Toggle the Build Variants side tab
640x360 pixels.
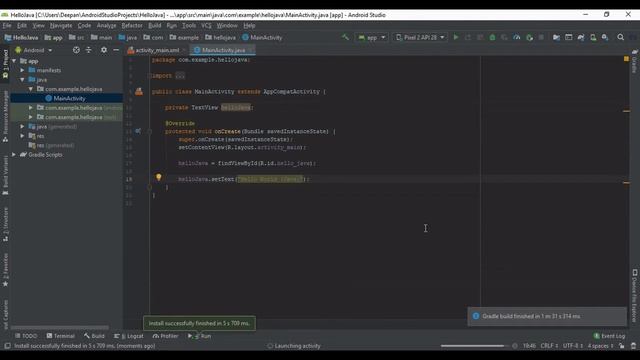pos(5,175)
